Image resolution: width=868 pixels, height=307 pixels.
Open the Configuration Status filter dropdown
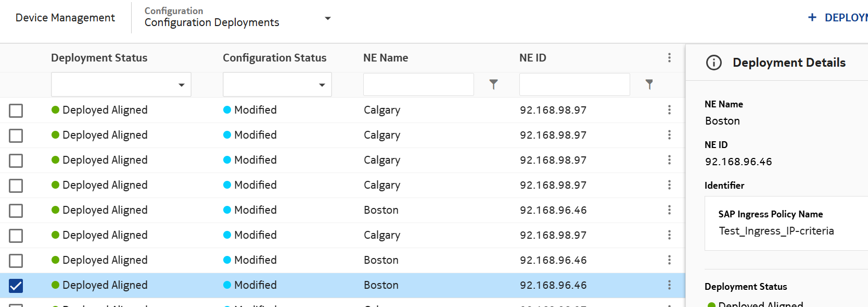[x=277, y=84]
